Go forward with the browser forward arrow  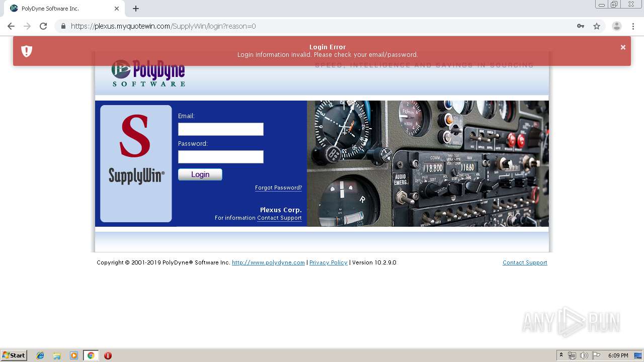(x=27, y=26)
